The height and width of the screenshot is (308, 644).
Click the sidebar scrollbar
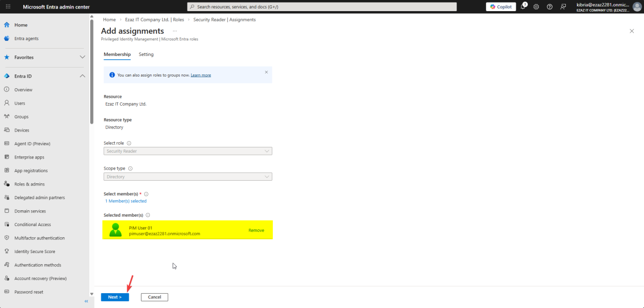tap(92, 71)
